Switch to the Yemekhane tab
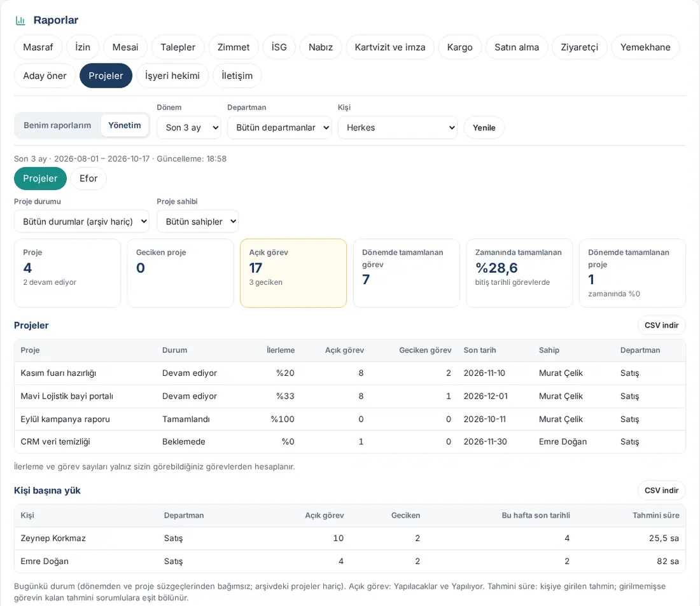Screen dimensions: 700x606 (x=645, y=47)
